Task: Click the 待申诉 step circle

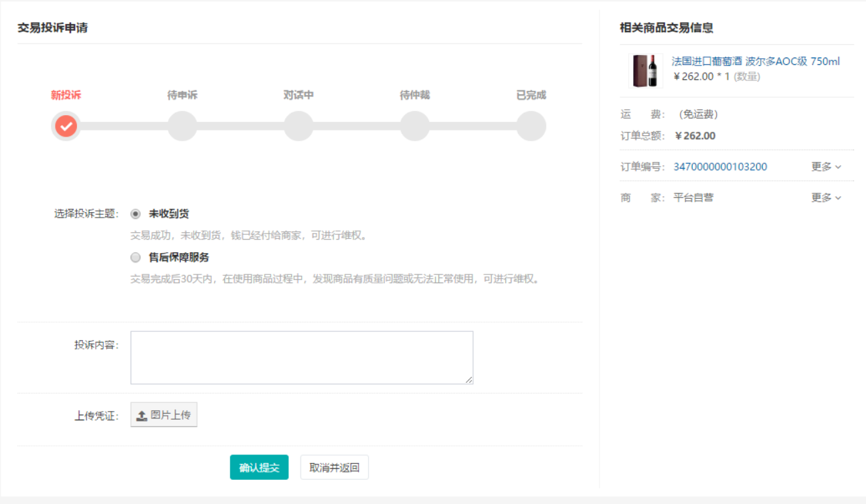Action: pyautogui.click(x=182, y=126)
